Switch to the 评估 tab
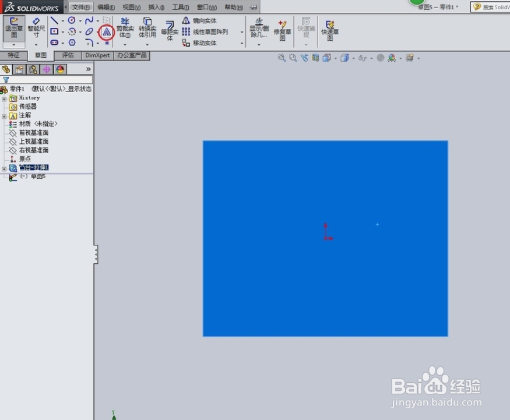 click(x=68, y=55)
